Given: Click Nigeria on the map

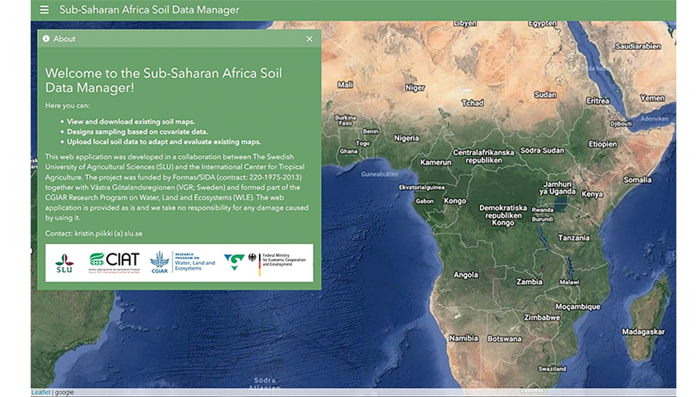Looking at the screenshot, I should click(406, 138).
